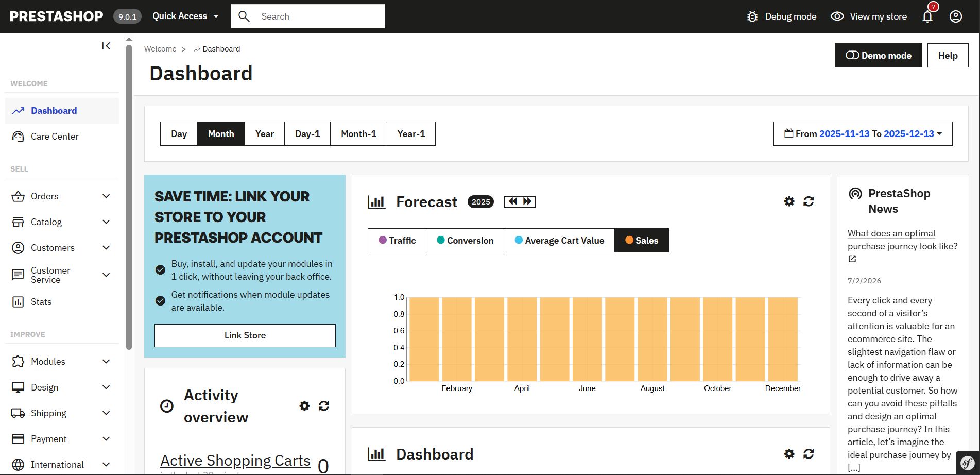Toggle Sales series in Forecast
Viewport: 980px width, 475px height.
click(642, 241)
